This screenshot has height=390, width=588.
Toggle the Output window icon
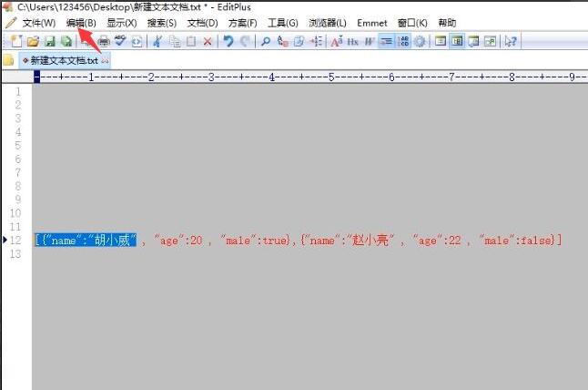(x=473, y=41)
